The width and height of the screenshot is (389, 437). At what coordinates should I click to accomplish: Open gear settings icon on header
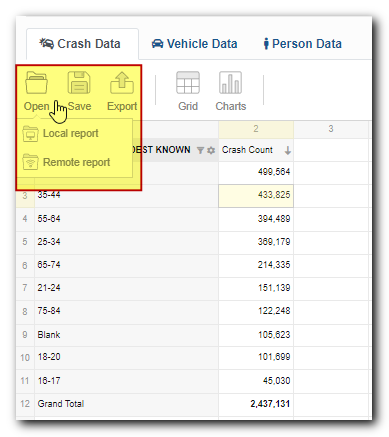click(211, 150)
